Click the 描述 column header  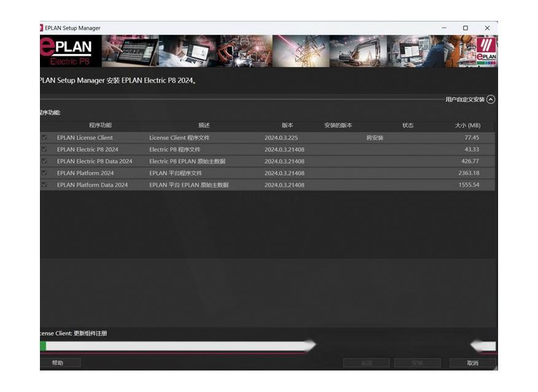203,125
